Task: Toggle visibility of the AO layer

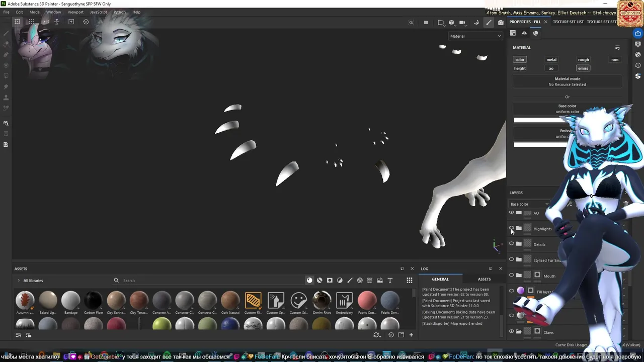Action: point(512,213)
